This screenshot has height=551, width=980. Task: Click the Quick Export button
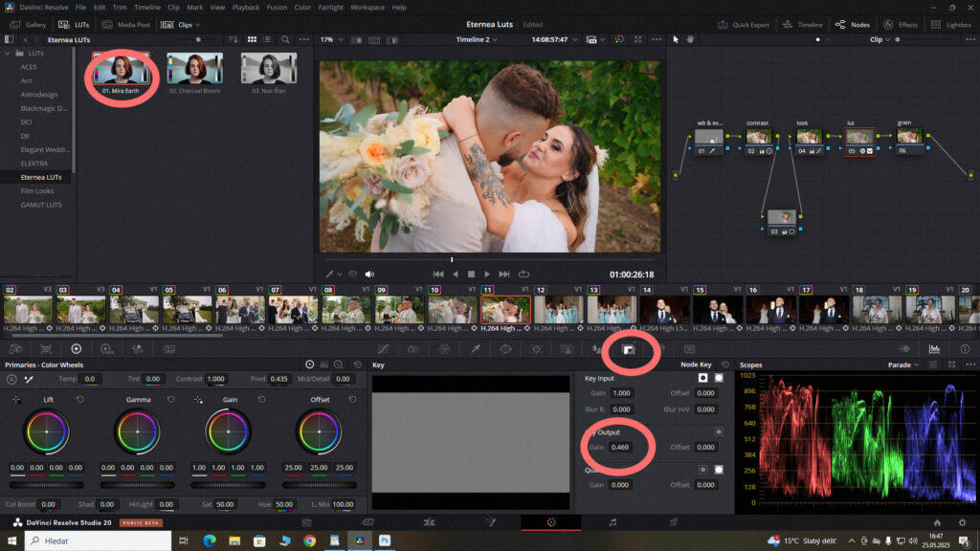click(744, 24)
